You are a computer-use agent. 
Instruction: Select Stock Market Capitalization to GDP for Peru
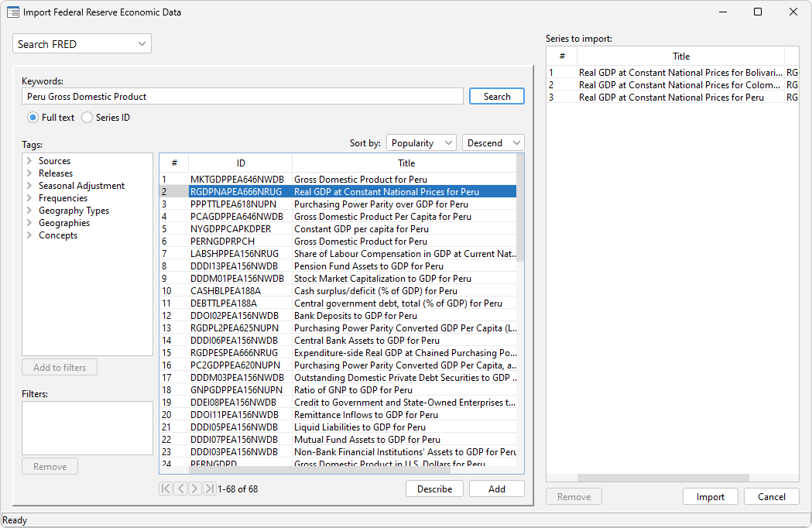pyautogui.click(x=337, y=278)
